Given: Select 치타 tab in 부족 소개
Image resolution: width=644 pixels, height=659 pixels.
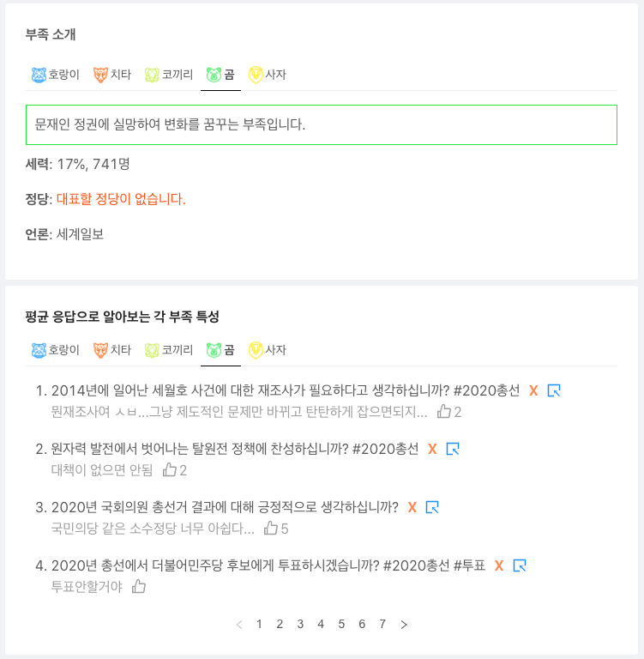Looking at the screenshot, I should 112,75.
